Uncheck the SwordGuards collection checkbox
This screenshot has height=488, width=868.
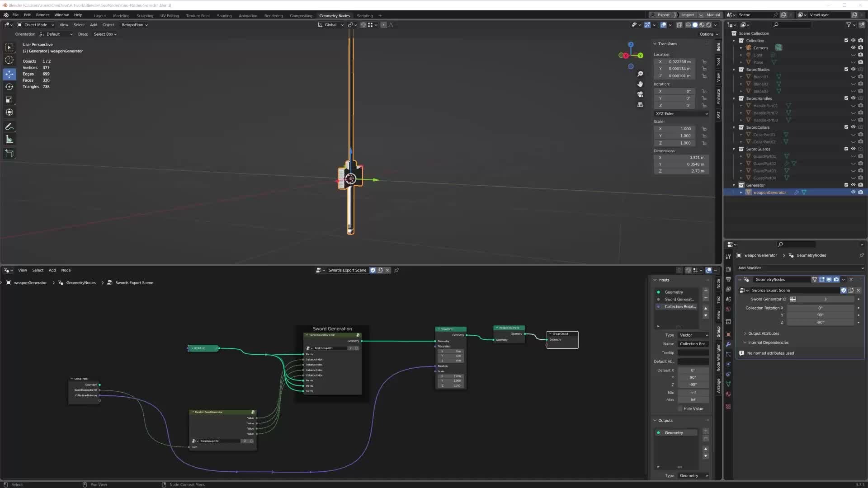pos(846,149)
